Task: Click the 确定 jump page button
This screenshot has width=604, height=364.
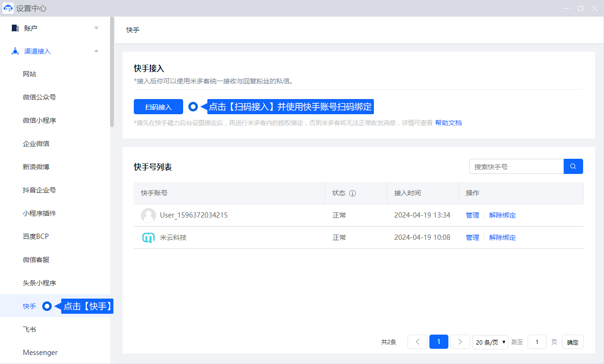Action: 573,342
